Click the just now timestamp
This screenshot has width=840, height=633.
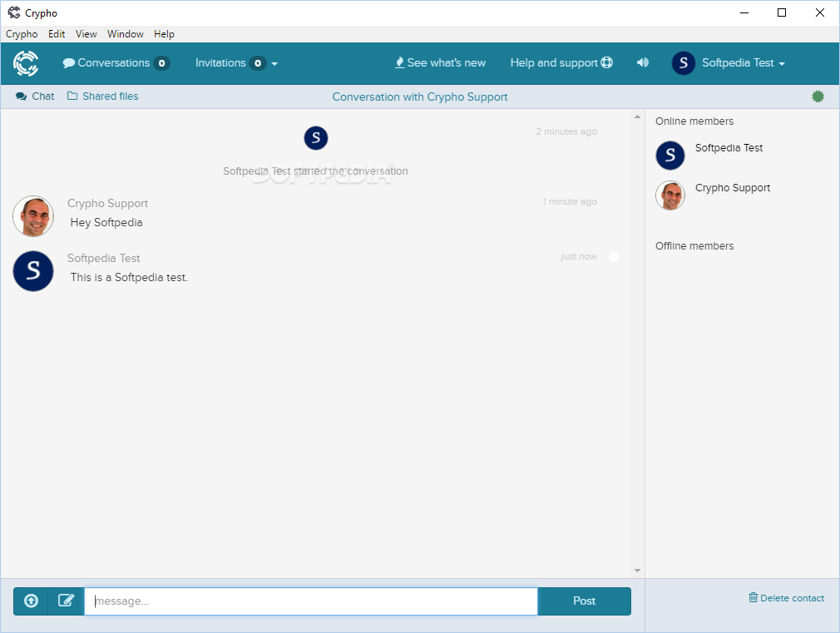coord(579,257)
